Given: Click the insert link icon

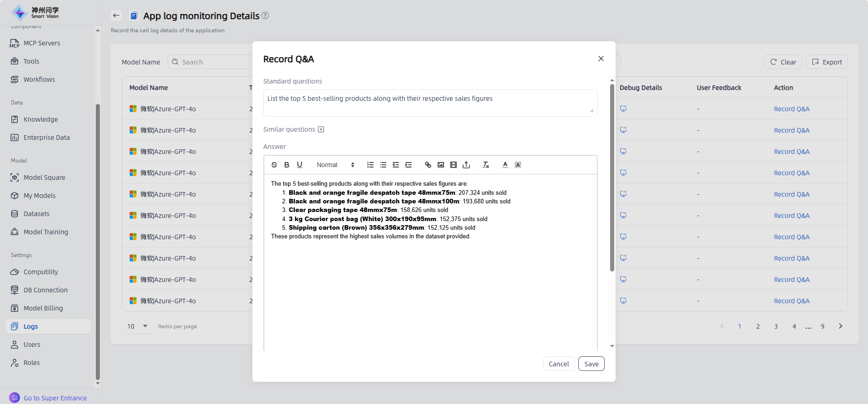Looking at the screenshot, I should click(428, 165).
